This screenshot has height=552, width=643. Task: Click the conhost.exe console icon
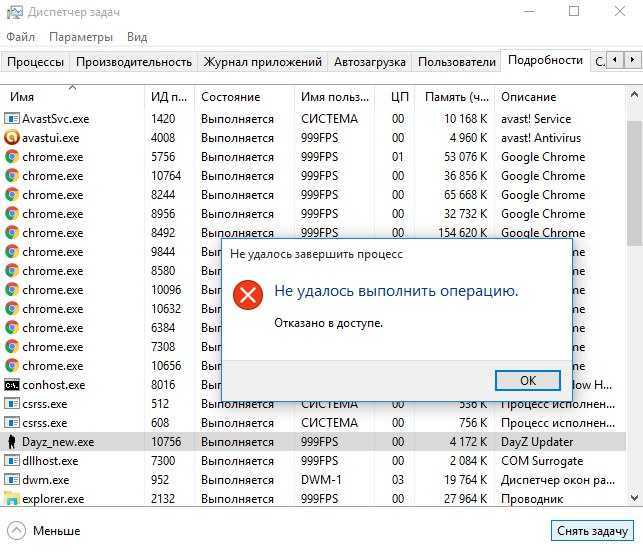[11, 385]
